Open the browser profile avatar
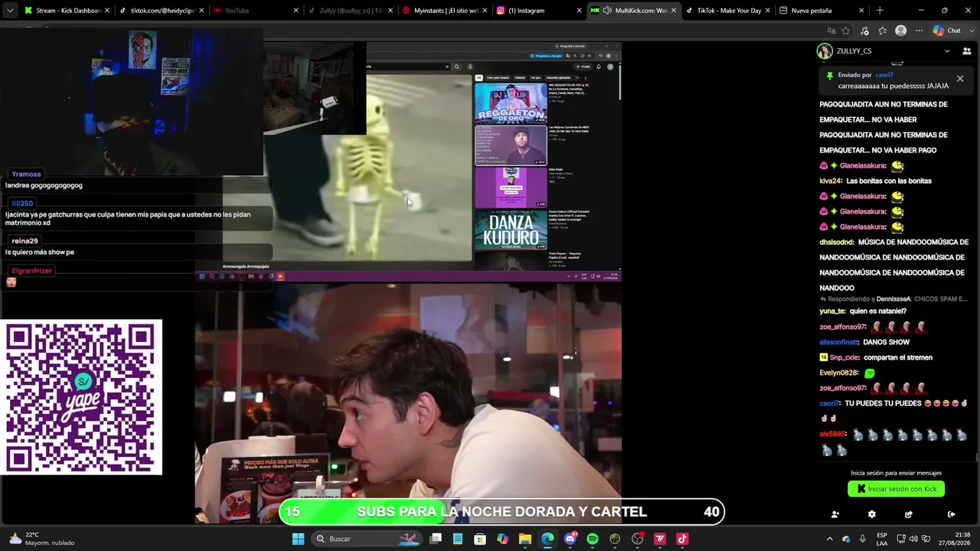This screenshot has width=980, height=551. (901, 31)
